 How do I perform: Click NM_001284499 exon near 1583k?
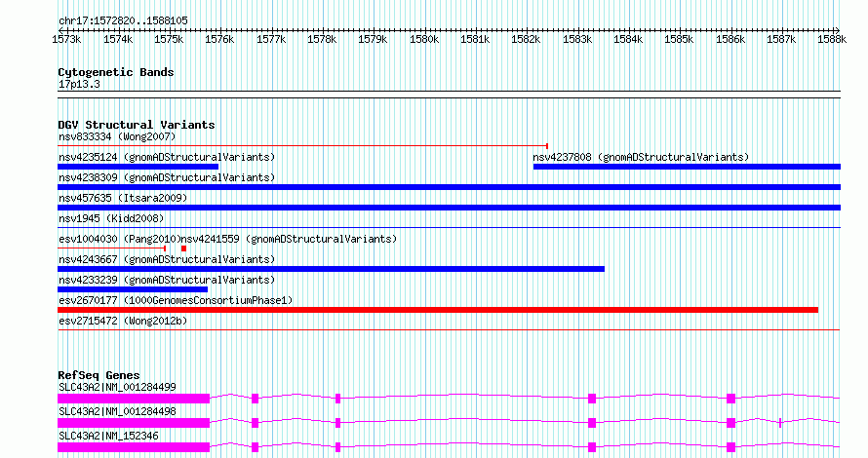tap(592, 399)
